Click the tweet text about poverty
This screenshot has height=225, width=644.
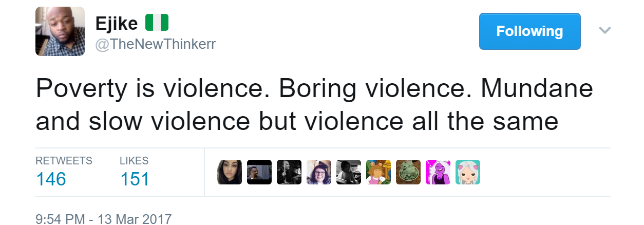[x=314, y=105]
